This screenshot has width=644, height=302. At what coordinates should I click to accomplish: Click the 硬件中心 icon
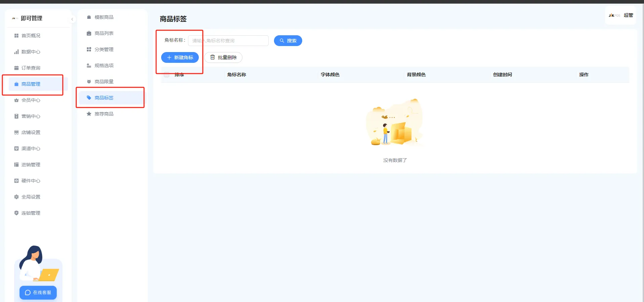pyautogui.click(x=16, y=181)
